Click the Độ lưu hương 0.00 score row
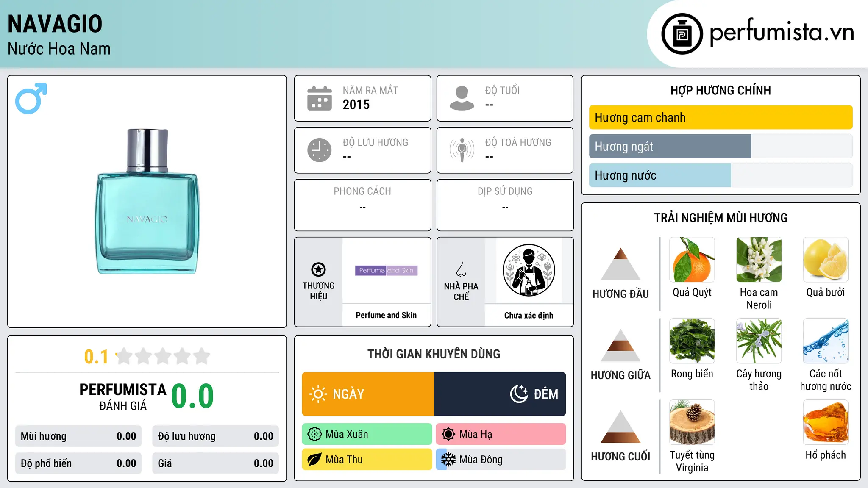 click(x=215, y=436)
